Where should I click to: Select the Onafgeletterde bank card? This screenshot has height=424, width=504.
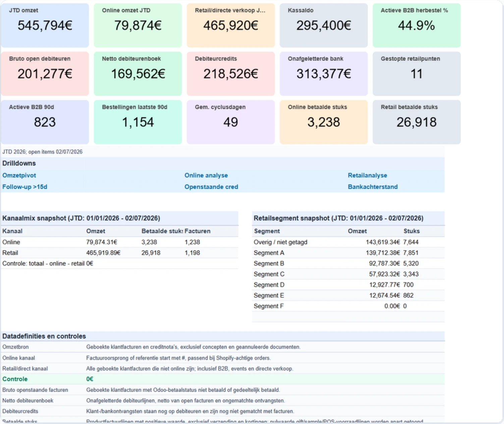click(x=324, y=74)
